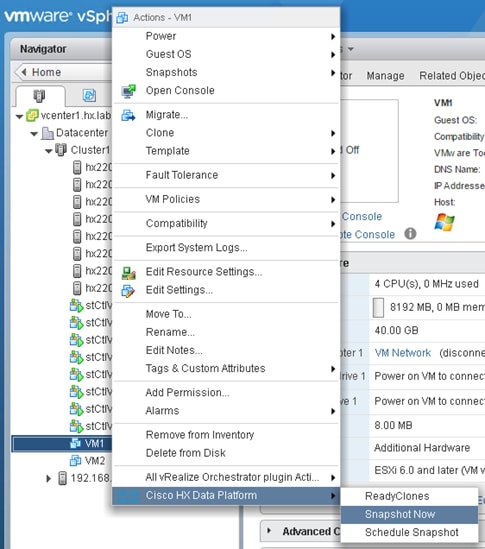This screenshot has height=549, width=485.
Task: Open the Guest OS submenu arrow
Action: [x=333, y=55]
